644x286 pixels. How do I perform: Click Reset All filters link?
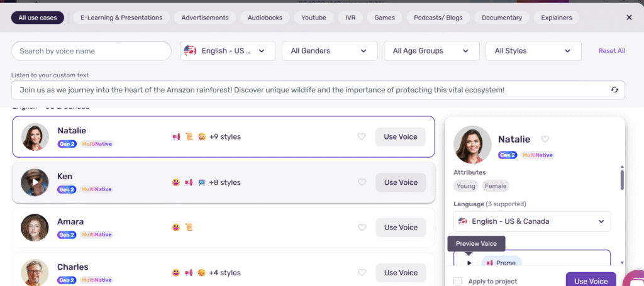pos(611,51)
